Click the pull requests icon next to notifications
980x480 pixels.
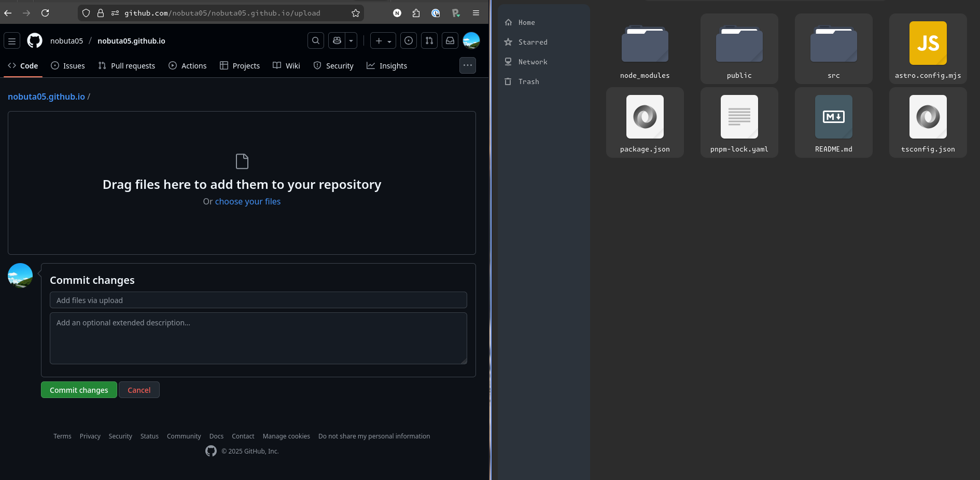[429, 40]
